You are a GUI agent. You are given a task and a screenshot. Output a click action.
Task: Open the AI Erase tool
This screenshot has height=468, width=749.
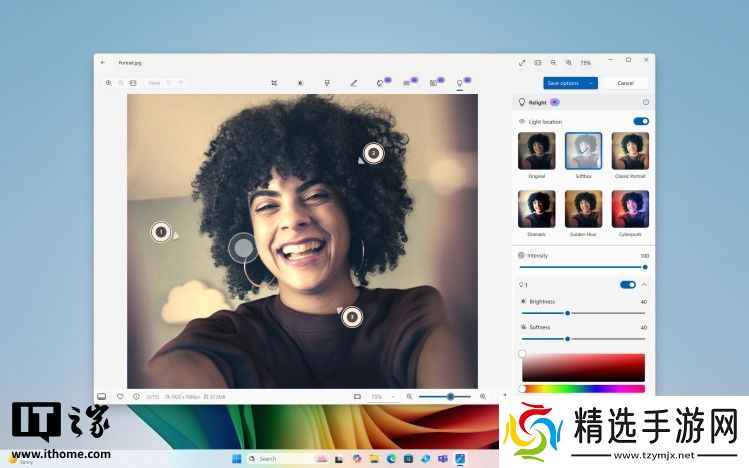pyautogui.click(x=380, y=82)
